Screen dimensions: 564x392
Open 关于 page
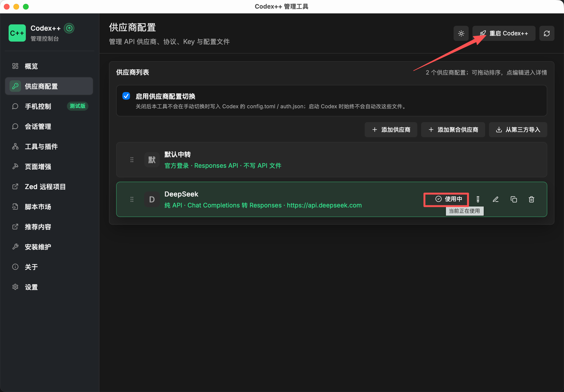pyautogui.click(x=49, y=267)
